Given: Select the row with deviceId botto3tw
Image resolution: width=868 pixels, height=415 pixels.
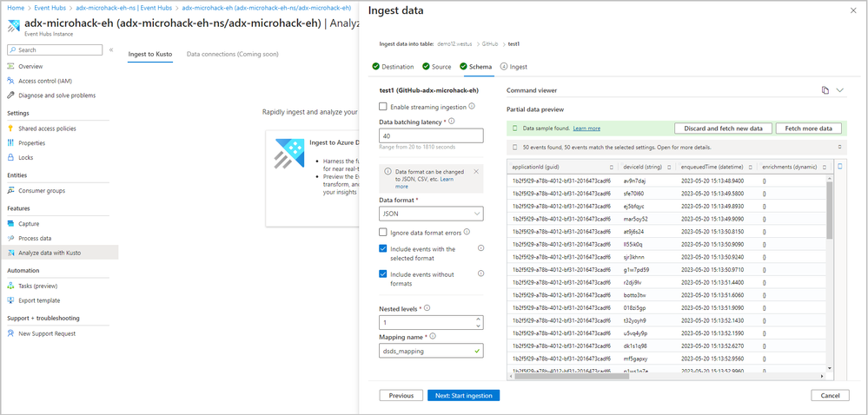Looking at the screenshot, I should click(666, 295).
